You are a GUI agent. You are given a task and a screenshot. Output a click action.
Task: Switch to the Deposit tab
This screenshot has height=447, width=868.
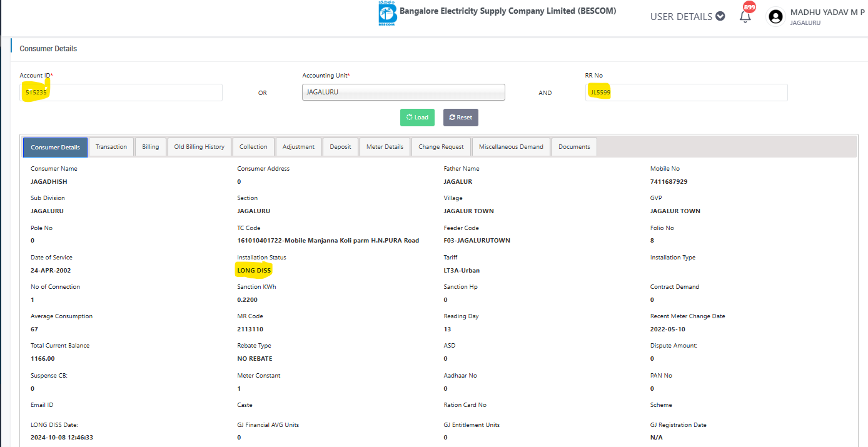click(x=341, y=147)
